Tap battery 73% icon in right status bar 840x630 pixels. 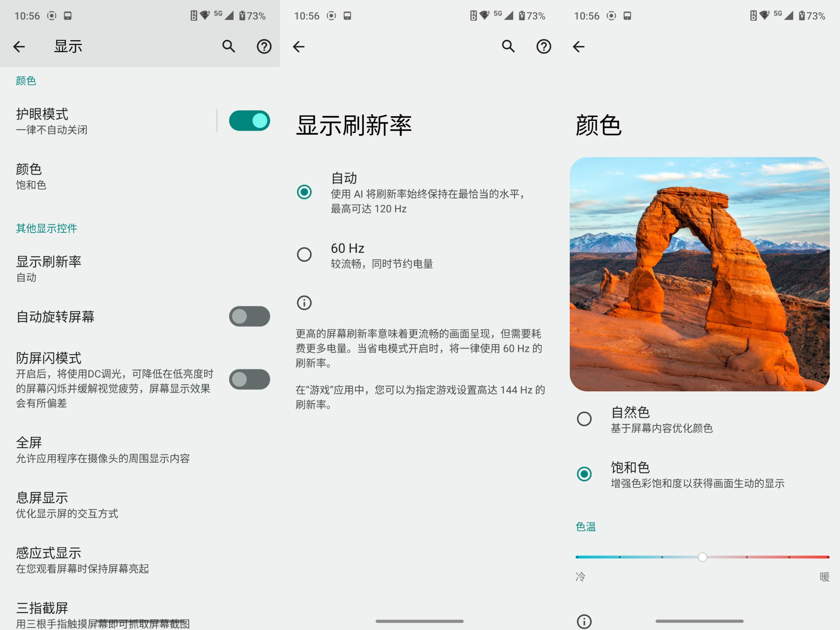click(812, 16)
